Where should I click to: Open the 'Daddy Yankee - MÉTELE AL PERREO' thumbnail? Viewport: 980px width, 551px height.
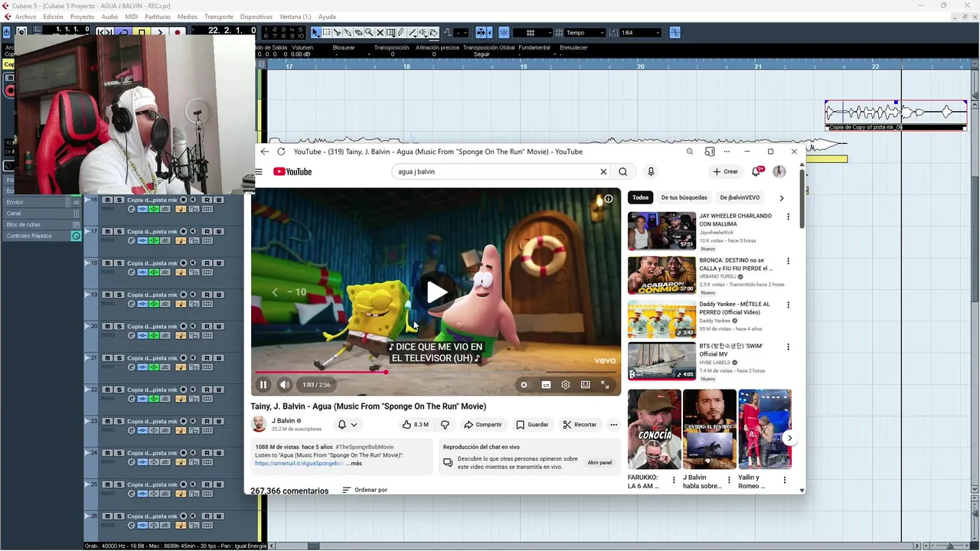[x=661, y=318]
